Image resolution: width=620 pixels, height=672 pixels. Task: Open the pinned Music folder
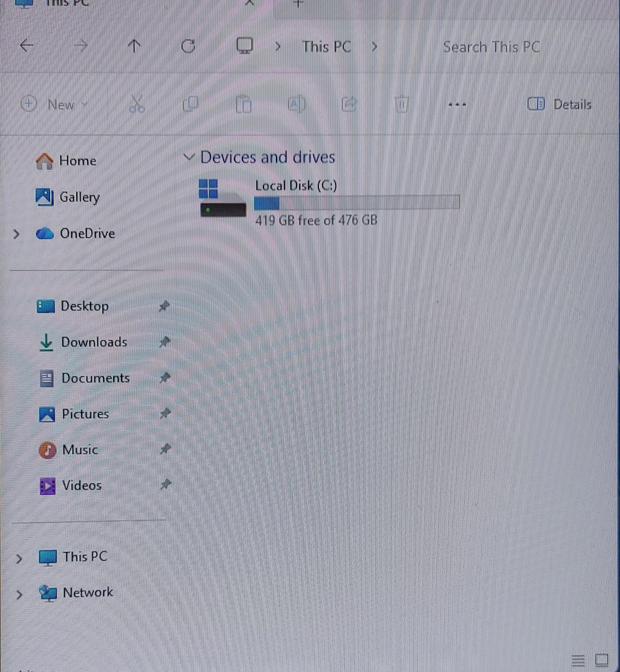68,450
